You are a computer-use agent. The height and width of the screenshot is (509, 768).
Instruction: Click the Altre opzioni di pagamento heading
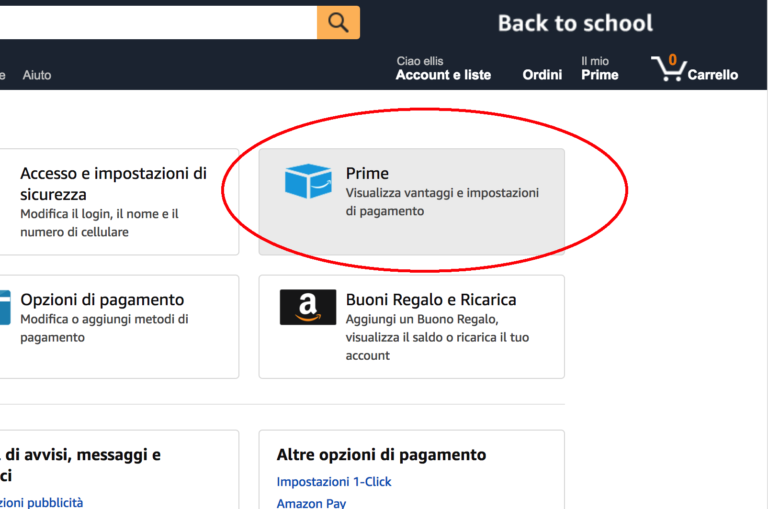coord(381,455)
